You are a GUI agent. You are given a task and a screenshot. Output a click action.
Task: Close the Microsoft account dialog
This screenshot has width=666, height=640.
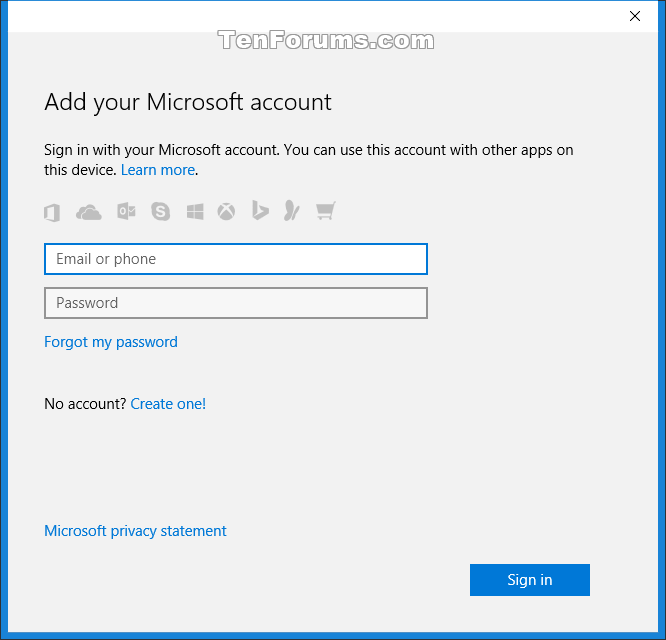tap(635, 16)
